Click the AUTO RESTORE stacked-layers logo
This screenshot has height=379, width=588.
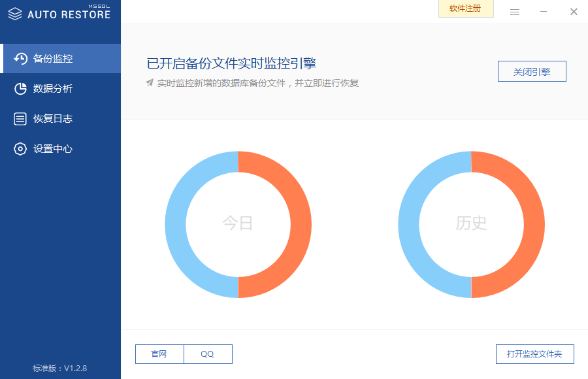15,12
